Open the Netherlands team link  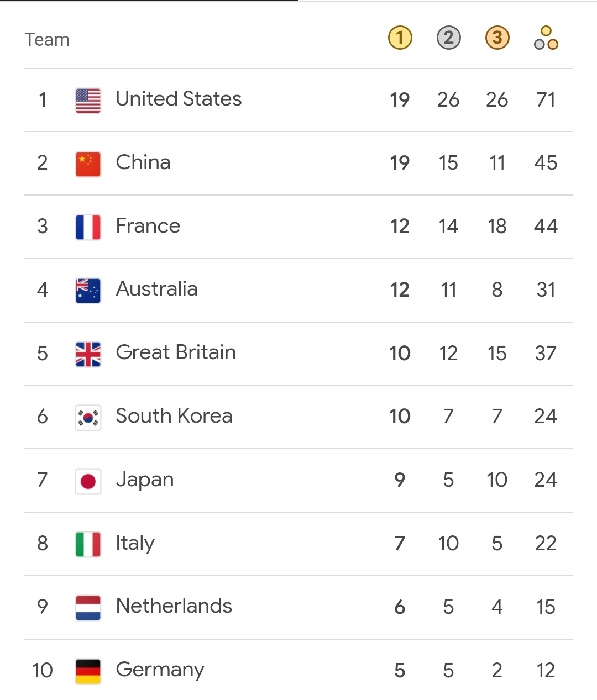click(174, 607)
